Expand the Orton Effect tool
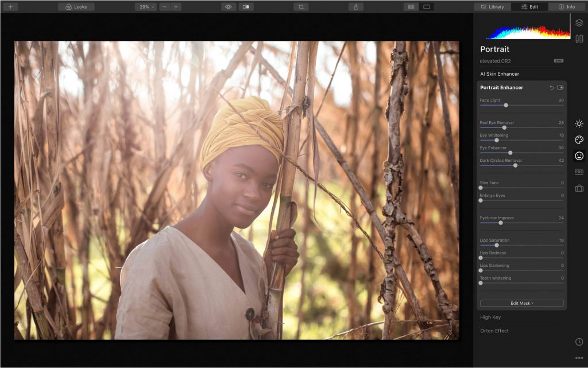 coord(494,331)
